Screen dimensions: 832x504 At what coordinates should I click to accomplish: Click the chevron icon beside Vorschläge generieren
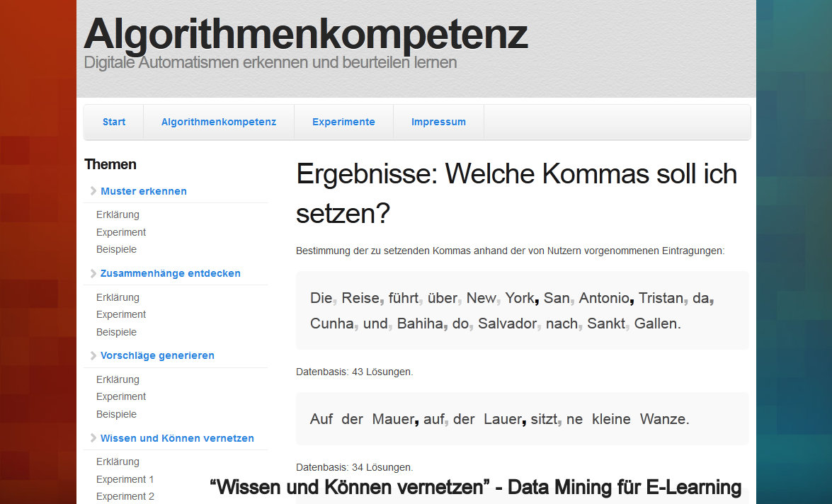(x=93, y=355)
